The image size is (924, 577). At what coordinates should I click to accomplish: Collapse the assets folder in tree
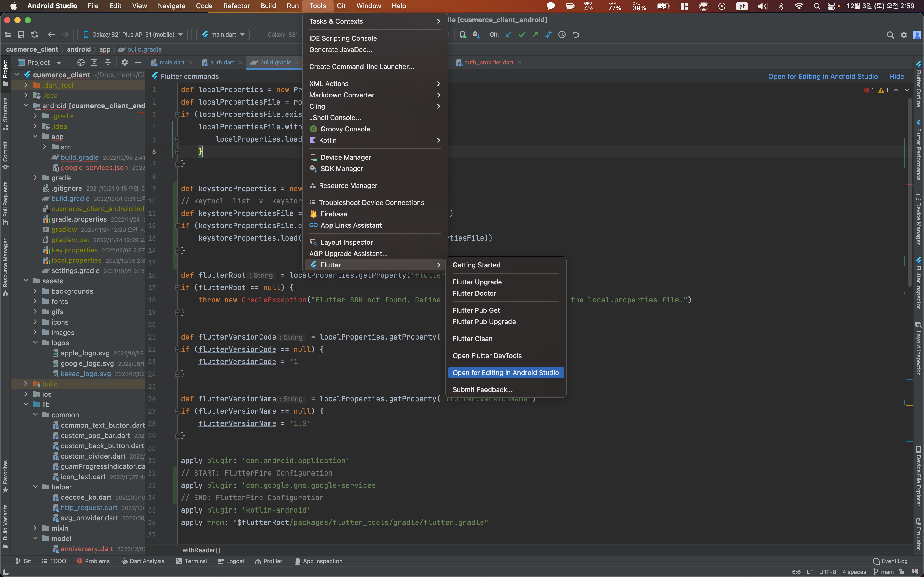26,281
